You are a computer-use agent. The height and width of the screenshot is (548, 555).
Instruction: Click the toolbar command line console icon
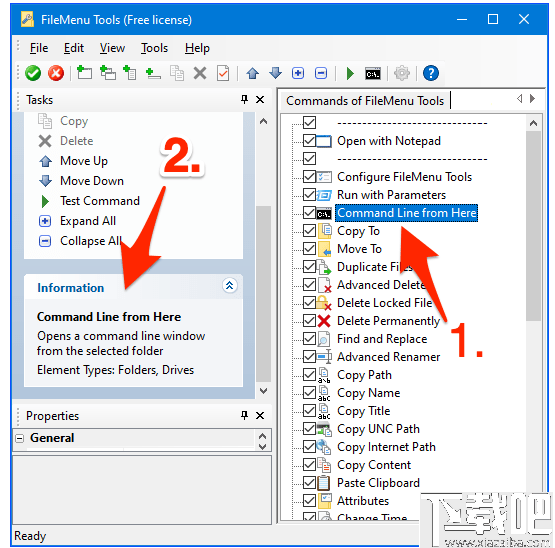[x=373, y=74]
